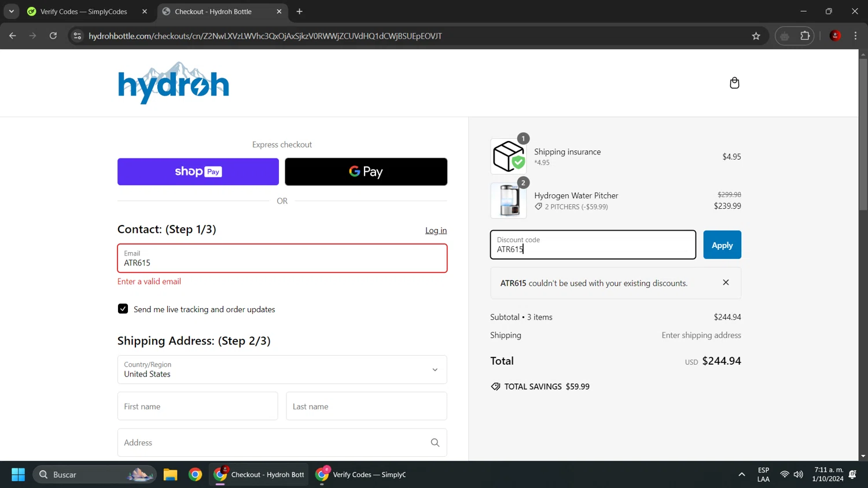Click the Hydrogen Water Pitcher thumbnail
868x488 pixels.
pyautogui.click(x=508, y=201)
